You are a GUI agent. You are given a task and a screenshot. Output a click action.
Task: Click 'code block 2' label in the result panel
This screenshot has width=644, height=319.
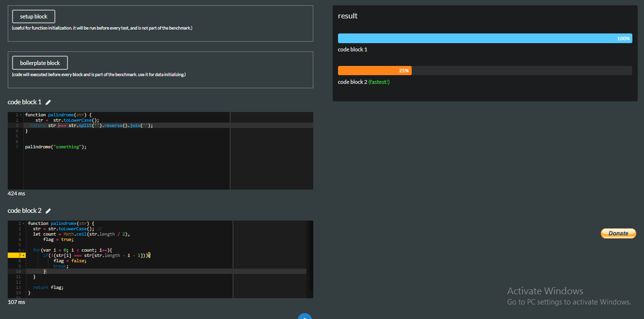click(x=353, y=82)
